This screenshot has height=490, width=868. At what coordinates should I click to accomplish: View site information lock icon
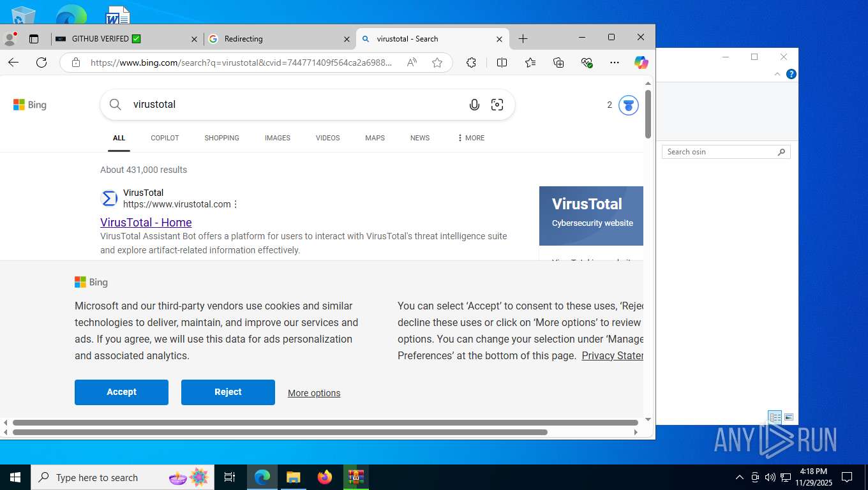pos(76,63)
